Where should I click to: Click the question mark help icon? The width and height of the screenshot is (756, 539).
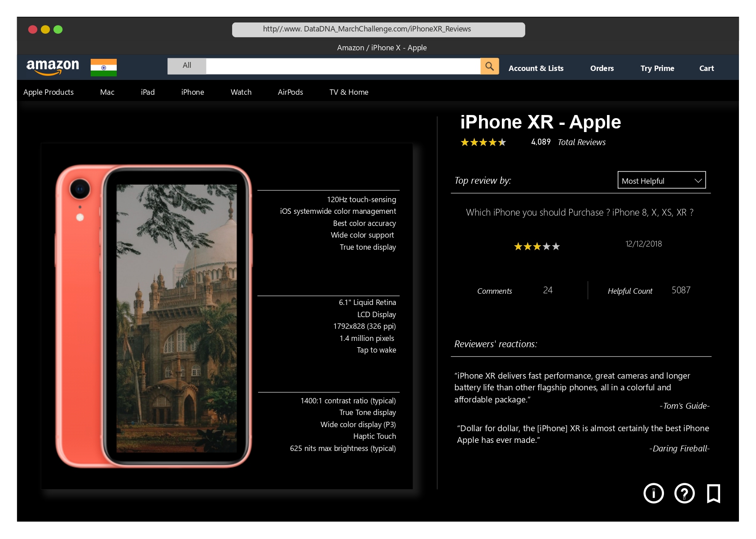[x=684, y=493]
